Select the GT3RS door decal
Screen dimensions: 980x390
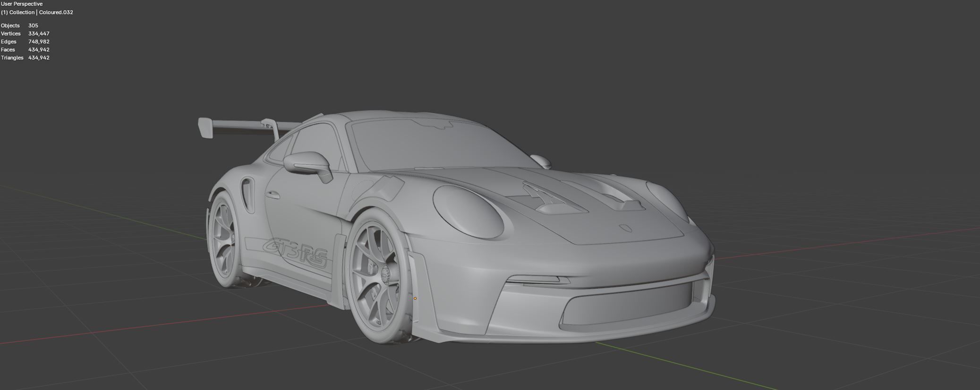295,254
